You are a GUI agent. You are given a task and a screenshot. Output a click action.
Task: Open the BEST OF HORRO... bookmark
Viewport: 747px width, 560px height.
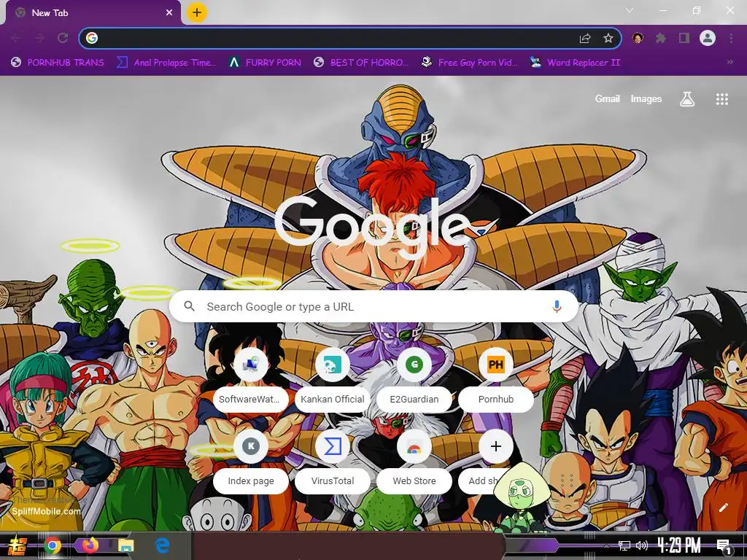(361, 63)
